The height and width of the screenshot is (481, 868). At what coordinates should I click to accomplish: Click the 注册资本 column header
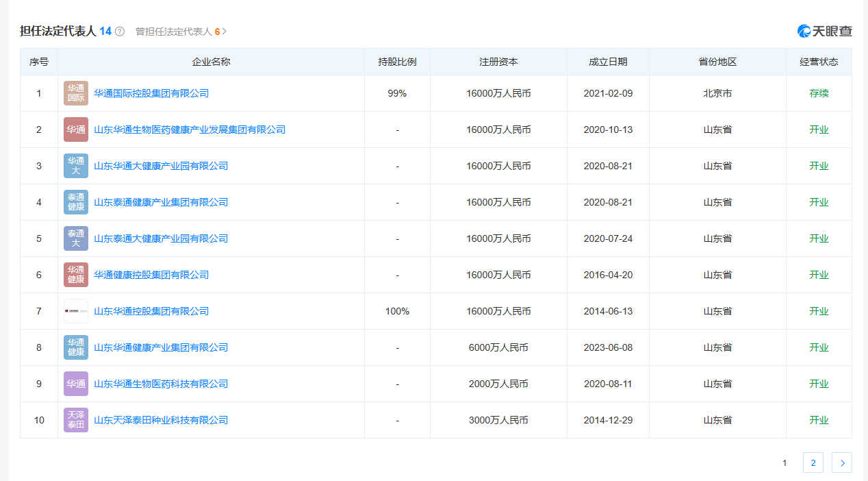pyautogui.click(x=498, y=62)
